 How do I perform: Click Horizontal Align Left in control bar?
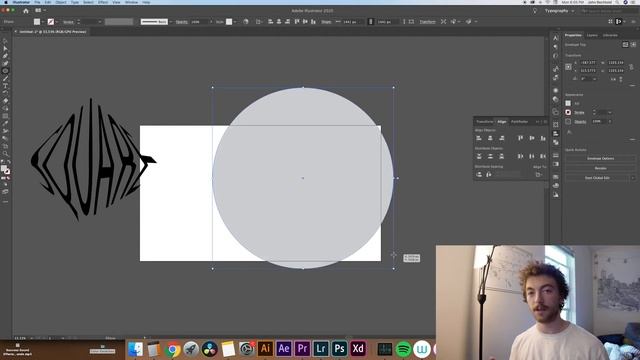[271, 22]
